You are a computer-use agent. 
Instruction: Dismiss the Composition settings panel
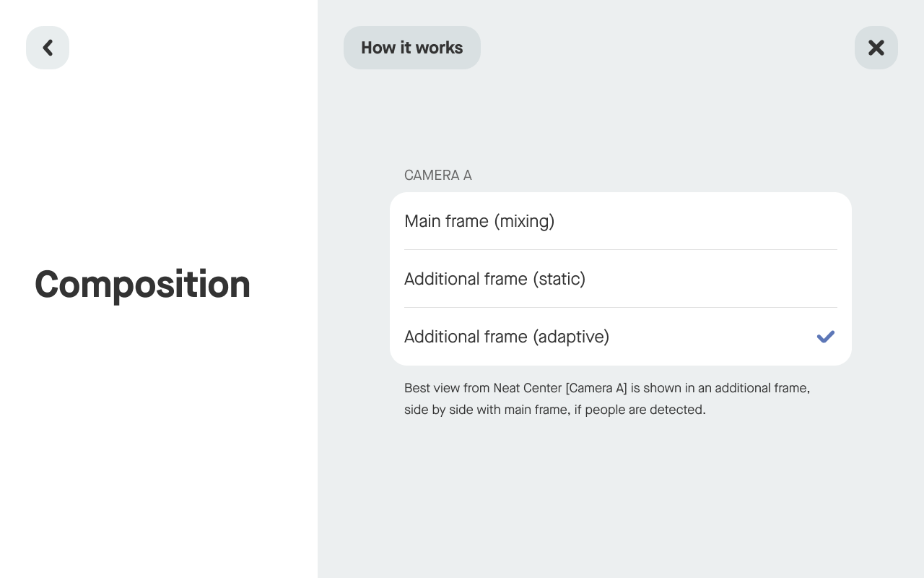876,48
